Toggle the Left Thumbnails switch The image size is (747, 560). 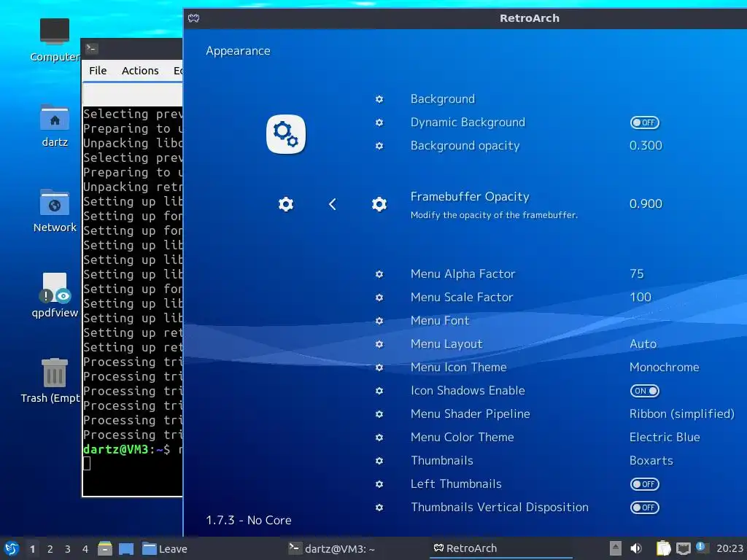click(645, 484)
